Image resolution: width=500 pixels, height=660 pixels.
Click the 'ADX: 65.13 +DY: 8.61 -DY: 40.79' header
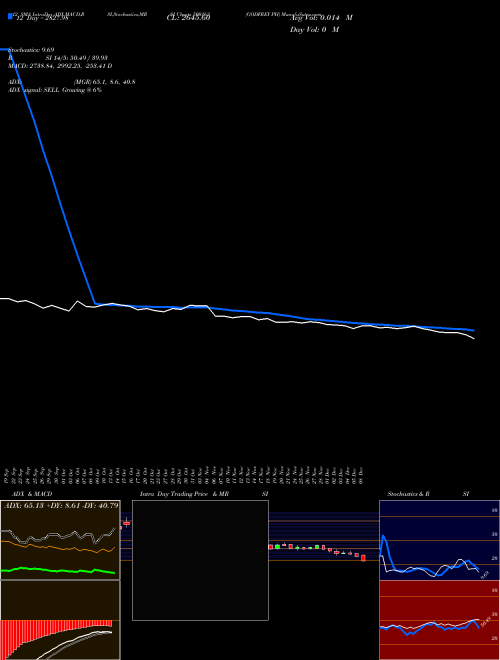point(61,505)
